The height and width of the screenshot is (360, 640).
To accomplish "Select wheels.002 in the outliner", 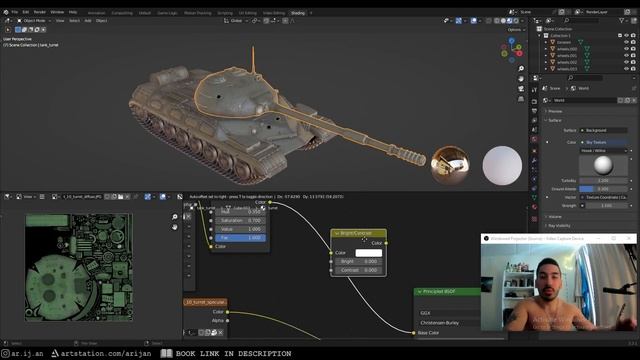I will (567, 62).
